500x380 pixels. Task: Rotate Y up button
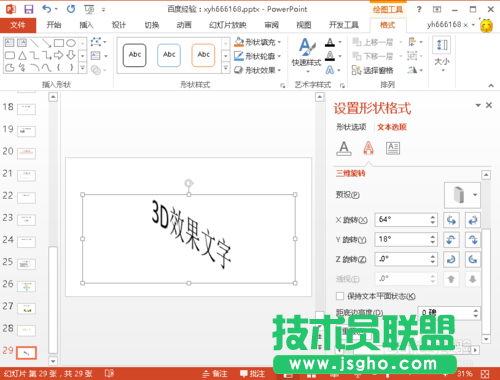click(451, 240)
